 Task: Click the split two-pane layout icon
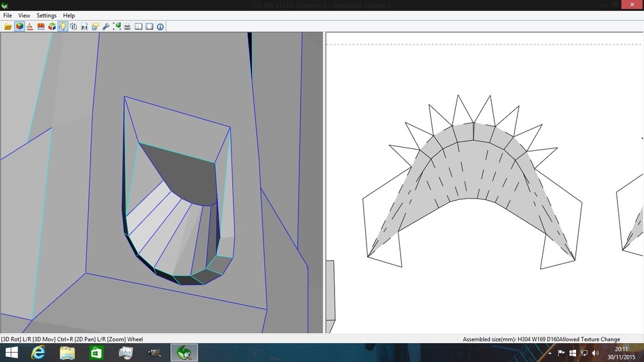click(138, 26)
